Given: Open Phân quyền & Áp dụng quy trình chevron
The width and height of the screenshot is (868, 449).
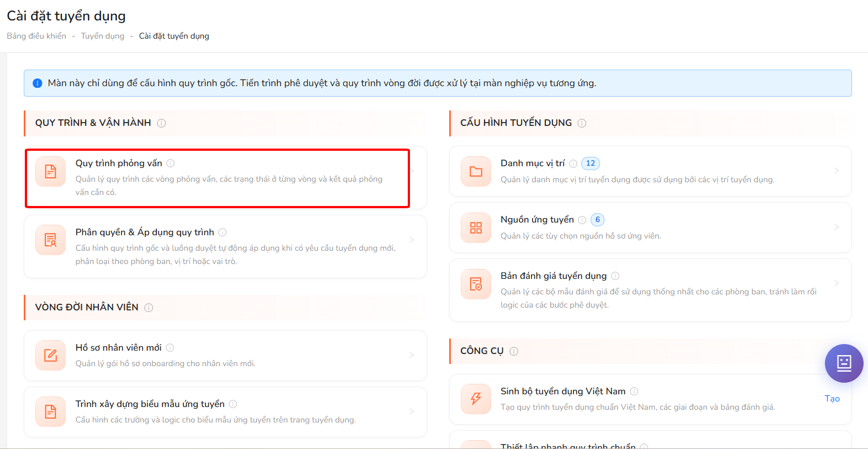Looking at the screenshot, I should 412,240.
